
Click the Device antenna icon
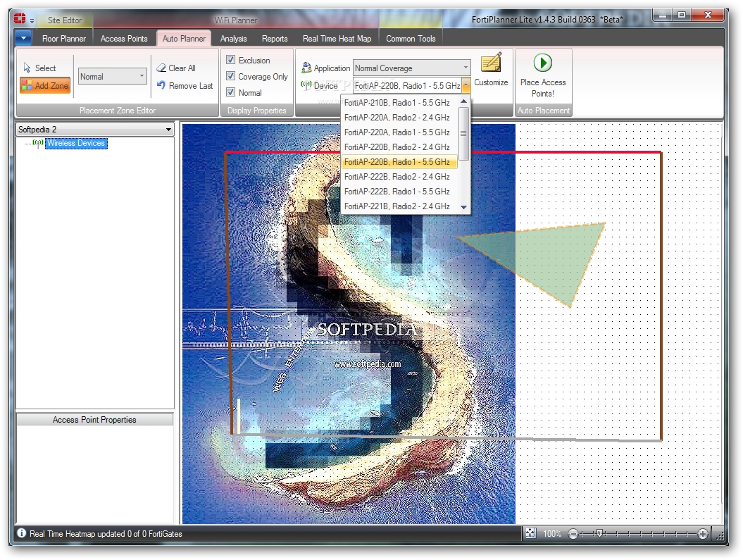pyautogui.click(x=306, y=85)
